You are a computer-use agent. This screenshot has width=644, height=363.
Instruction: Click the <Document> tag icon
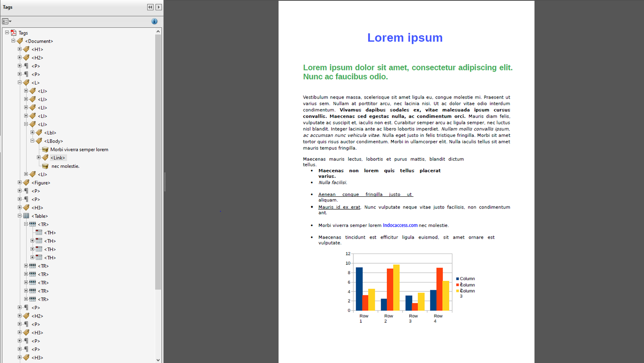coord(19,41)
